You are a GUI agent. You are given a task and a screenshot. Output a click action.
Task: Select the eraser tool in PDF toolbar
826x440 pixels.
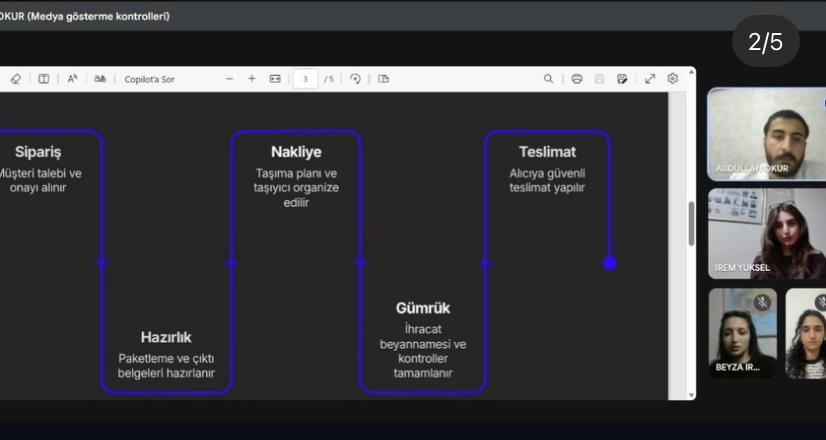(x=15, y=79)
